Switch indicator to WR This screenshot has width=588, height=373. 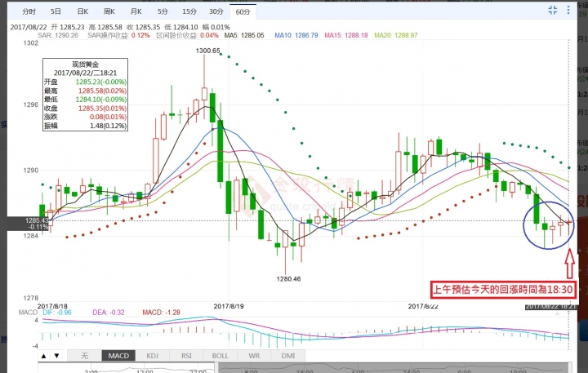[255, 356]
